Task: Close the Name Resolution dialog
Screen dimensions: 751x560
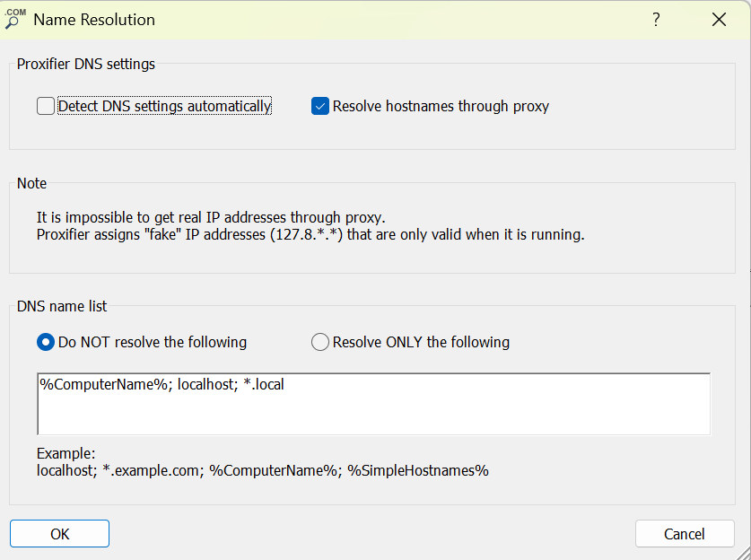Action: coord(719,20)
